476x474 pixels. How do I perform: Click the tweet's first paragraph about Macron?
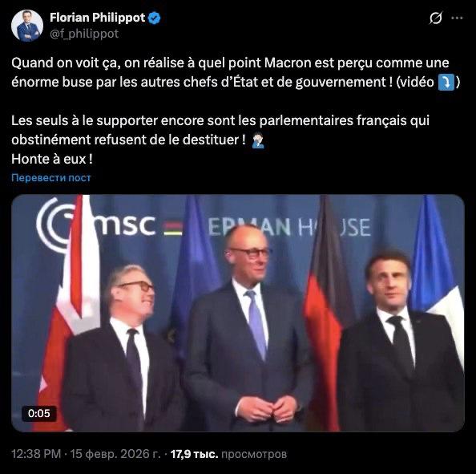[236, 73]
